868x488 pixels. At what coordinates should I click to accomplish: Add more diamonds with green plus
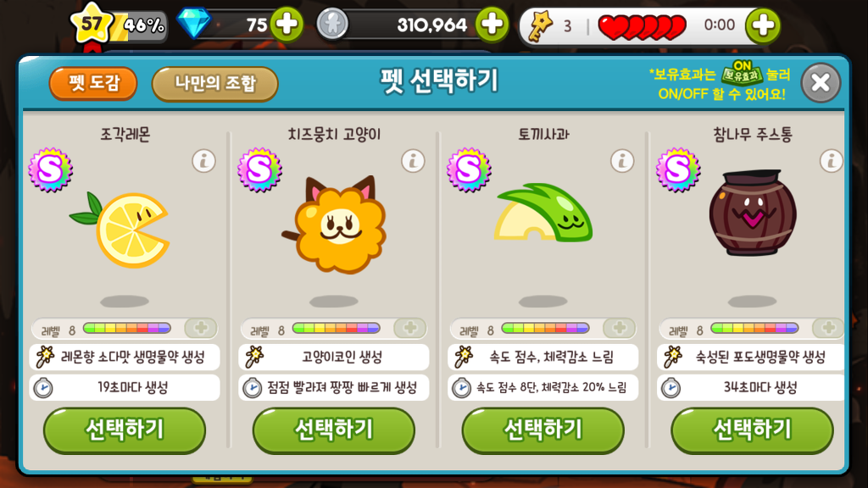tap(287, 25)
